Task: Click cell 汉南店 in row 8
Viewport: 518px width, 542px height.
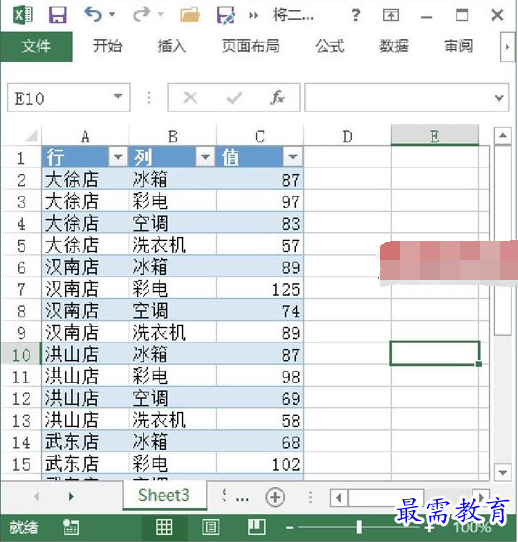Action: pyautogui.click(x=85, y=311)
